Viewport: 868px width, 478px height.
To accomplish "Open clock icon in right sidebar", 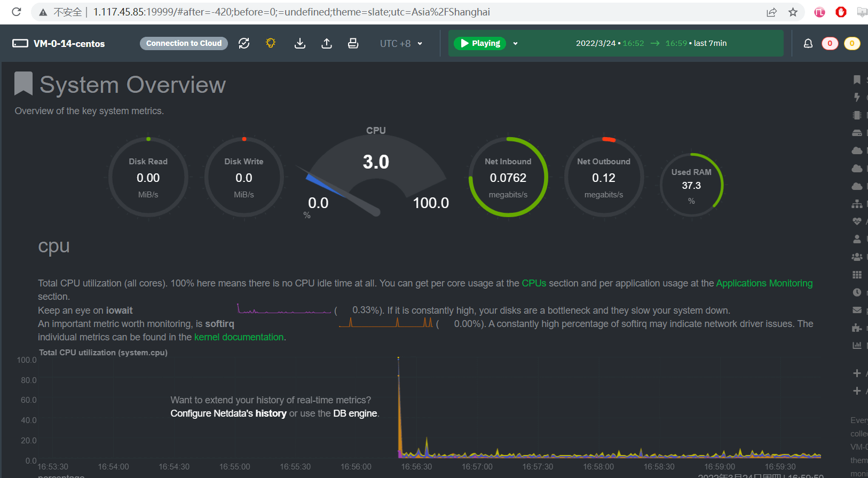I will coord(857,292).
